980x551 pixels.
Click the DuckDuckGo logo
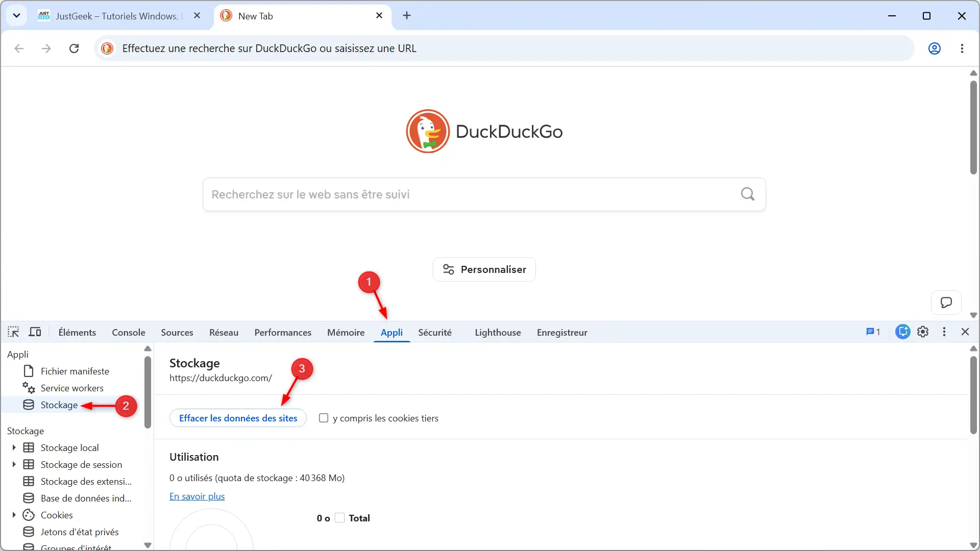coord(484,131)
